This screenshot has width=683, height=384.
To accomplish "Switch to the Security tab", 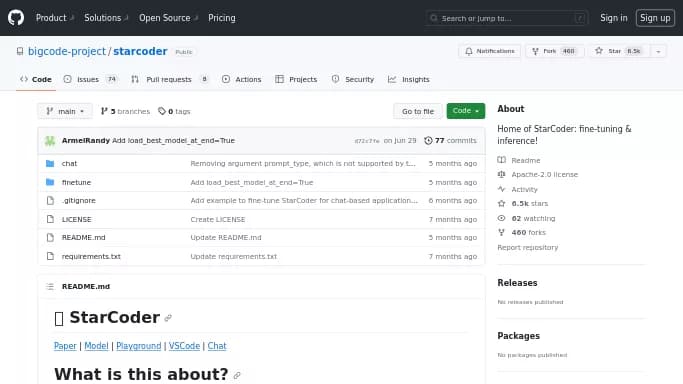I will (x=353, y=79).
